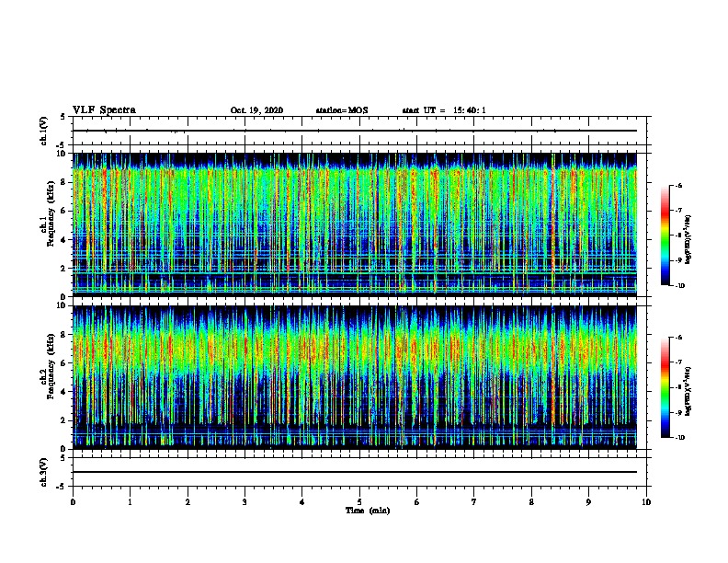
Task: Click the ch.2 PSD color scale bar
Action: [665, 387]
